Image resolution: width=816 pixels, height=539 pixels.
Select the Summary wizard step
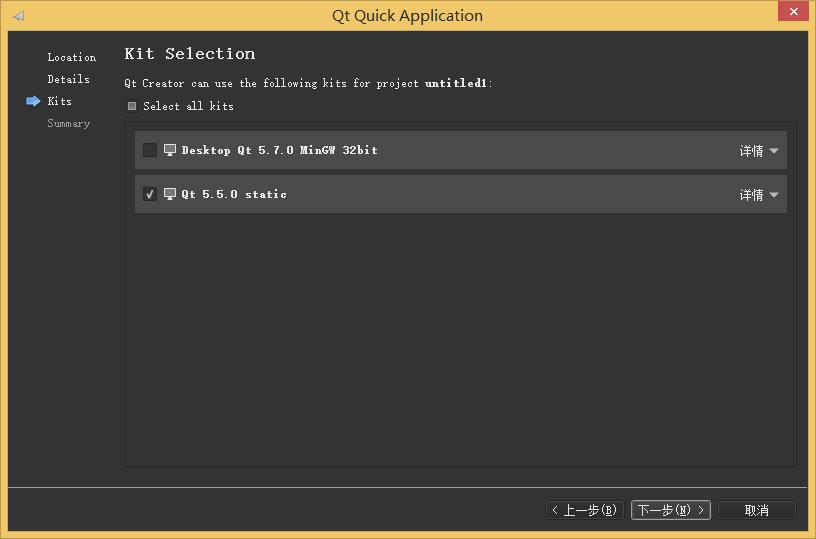pos(68,123)
